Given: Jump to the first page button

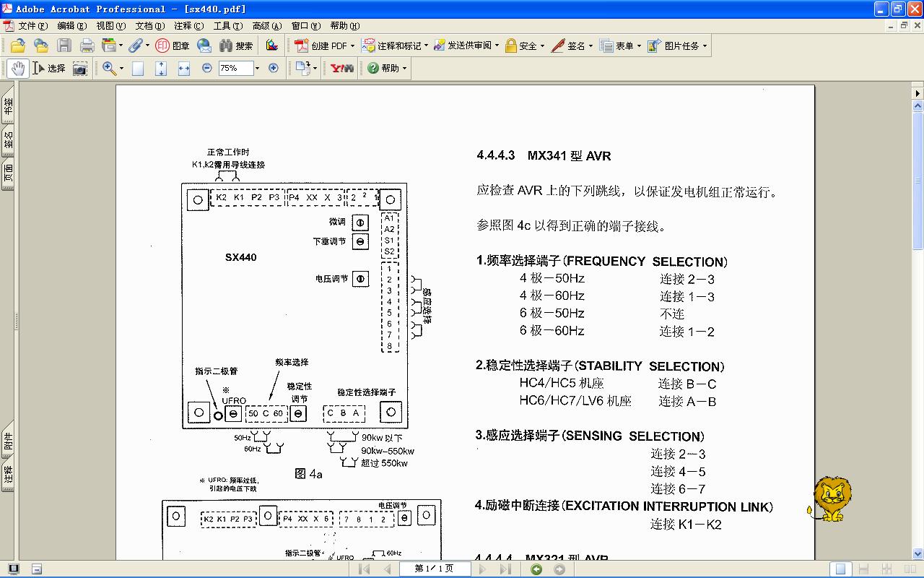Looking at the screenshot, I should click(x=365, y=569).
